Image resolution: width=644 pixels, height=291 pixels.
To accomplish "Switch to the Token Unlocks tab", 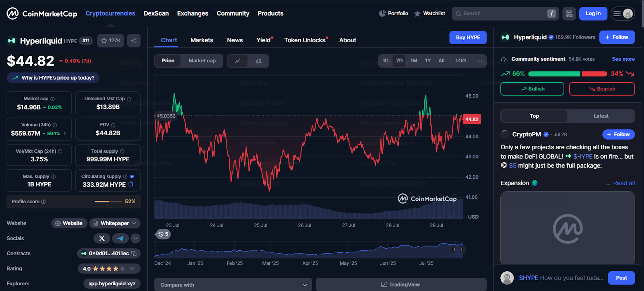I will tap(305, 40).
